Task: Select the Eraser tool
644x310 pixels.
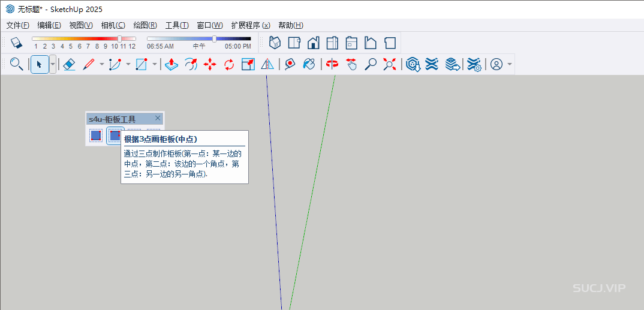Action: click(69, 64)
